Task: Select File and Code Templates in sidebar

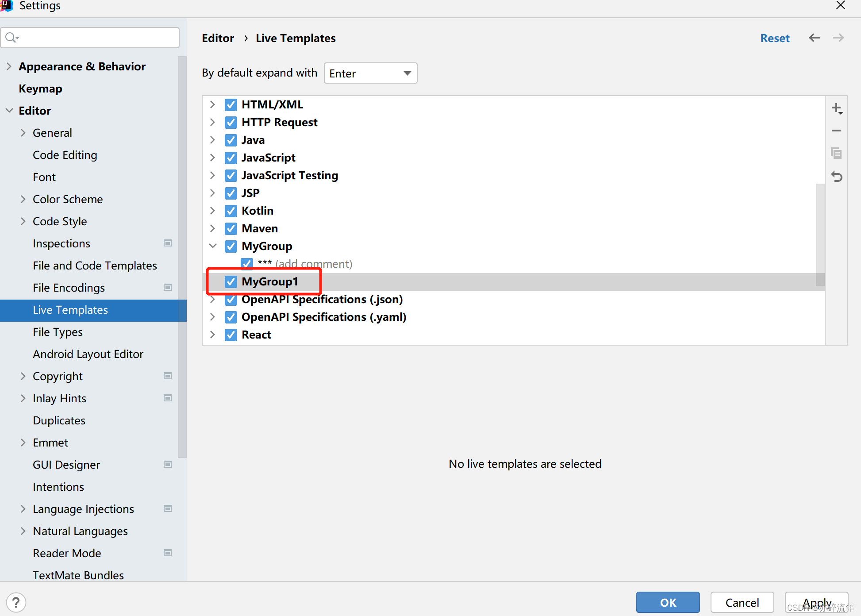Action: point(95,266)
